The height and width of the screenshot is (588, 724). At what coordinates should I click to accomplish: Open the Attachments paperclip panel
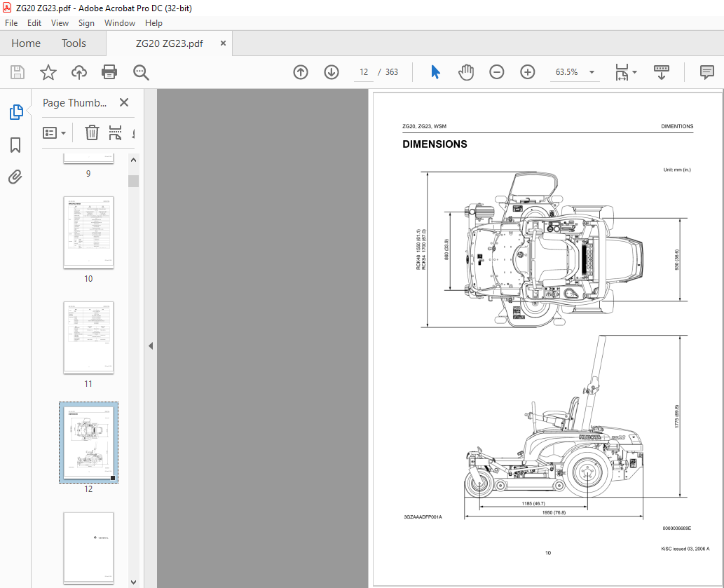pos(15,177)
